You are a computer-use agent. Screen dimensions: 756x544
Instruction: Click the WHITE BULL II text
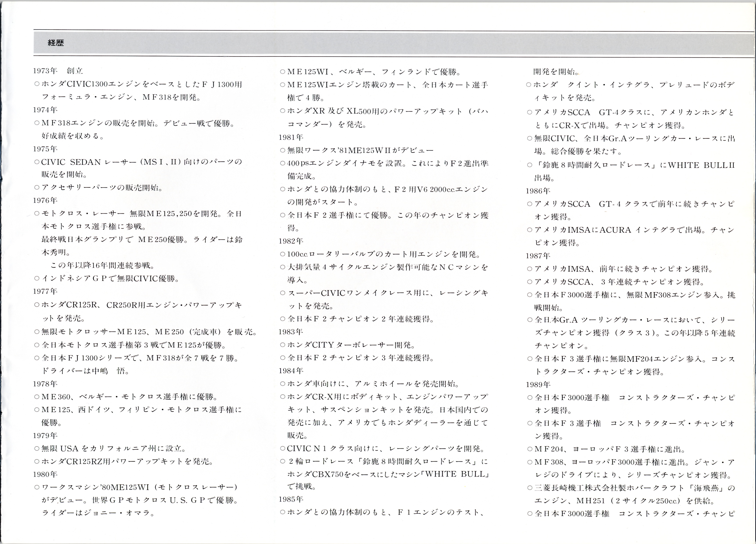pyautogui.click(x=701, y=165)
